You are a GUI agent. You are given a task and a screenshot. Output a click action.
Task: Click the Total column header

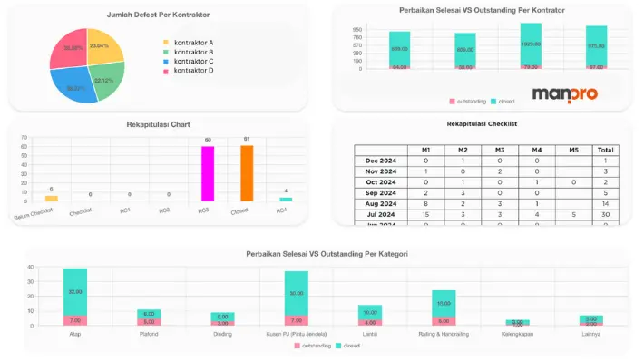pos(605,150)
